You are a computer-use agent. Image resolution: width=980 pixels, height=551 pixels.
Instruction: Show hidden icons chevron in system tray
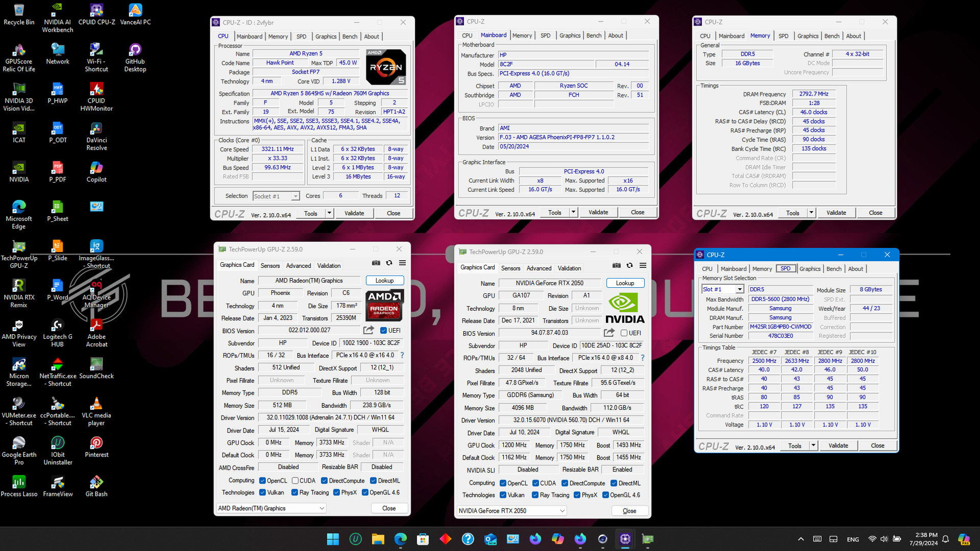(801, 539)
